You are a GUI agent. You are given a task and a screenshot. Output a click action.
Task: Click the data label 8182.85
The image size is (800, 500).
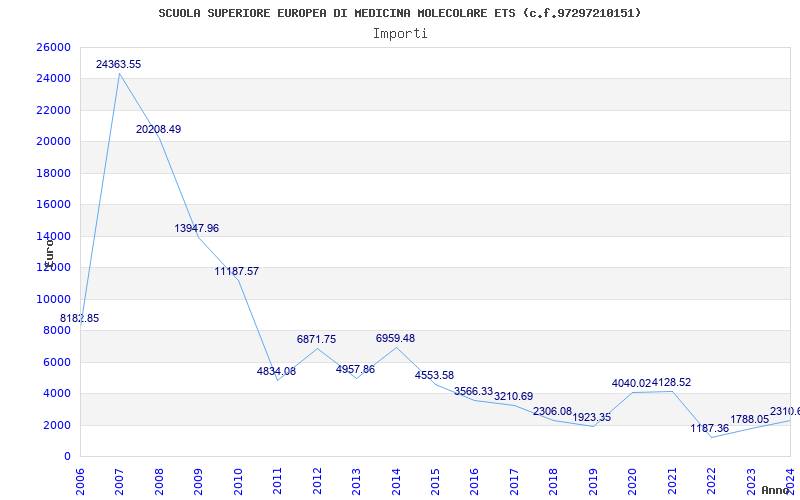80,318
